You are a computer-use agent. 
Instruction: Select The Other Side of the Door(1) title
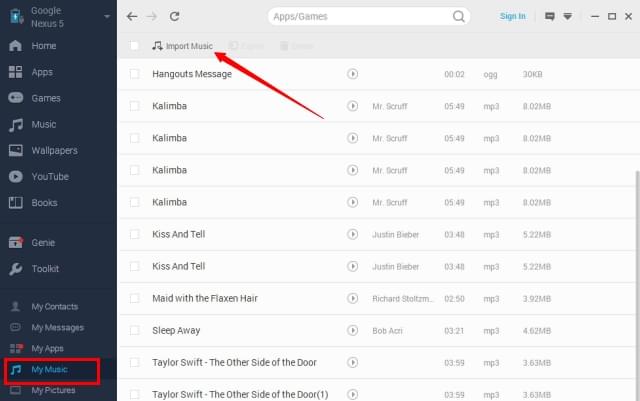(x=240, y=394)
